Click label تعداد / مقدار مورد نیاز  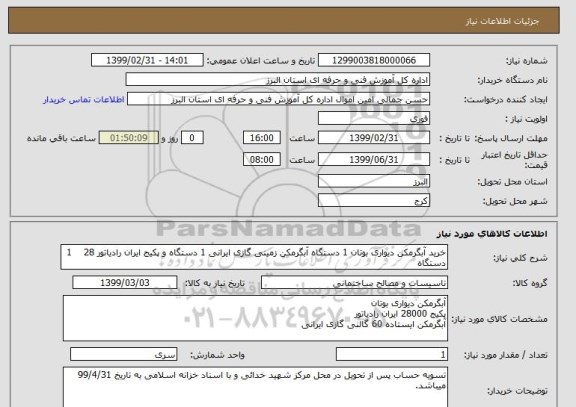click(505, 355)
